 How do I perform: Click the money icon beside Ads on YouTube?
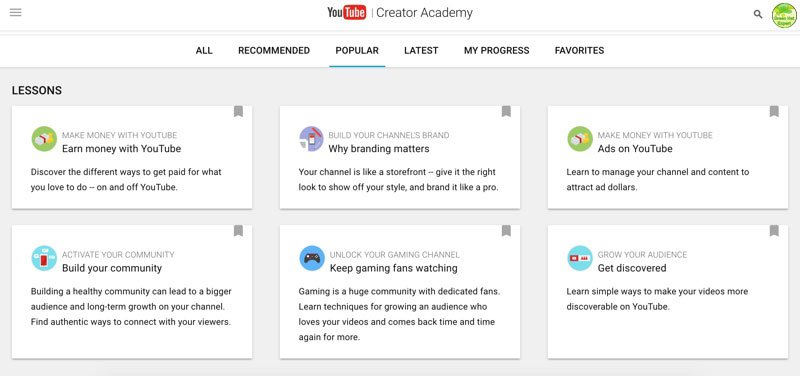click(580, 139)
